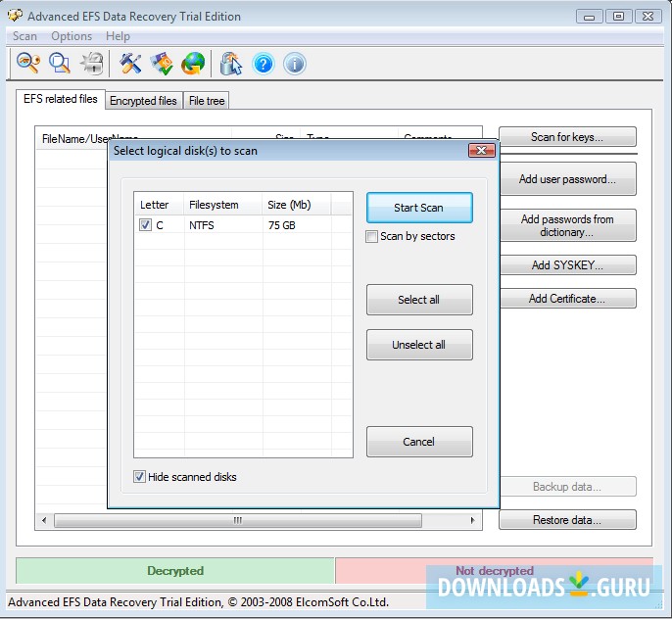The image size is (672, 619).
Task: Click the horizontal scrollbar thumb
Action: (238, 520)
